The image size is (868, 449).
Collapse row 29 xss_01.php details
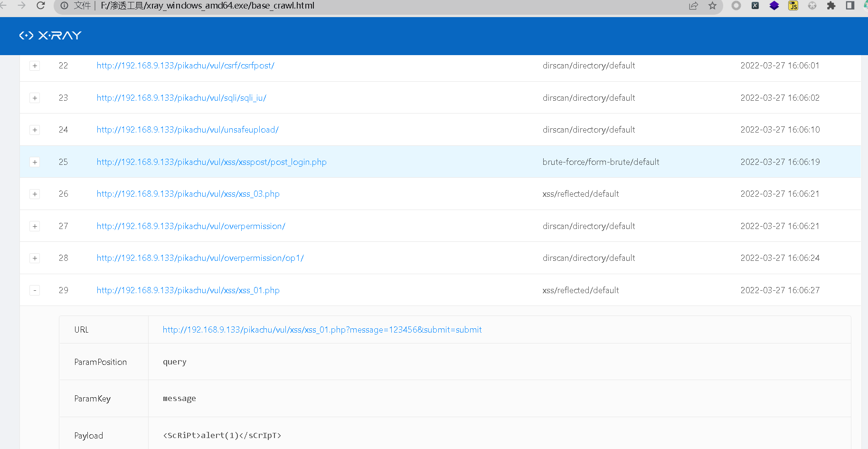[35, 290]
